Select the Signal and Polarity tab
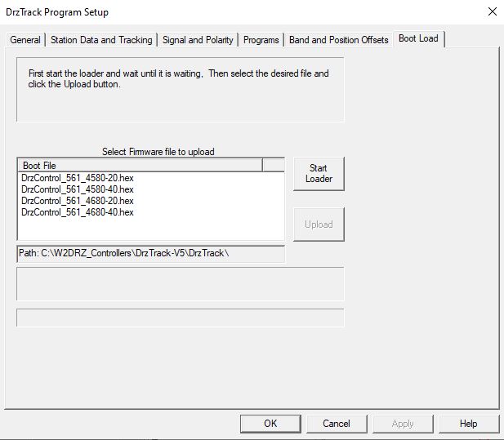 coord(198,40)
